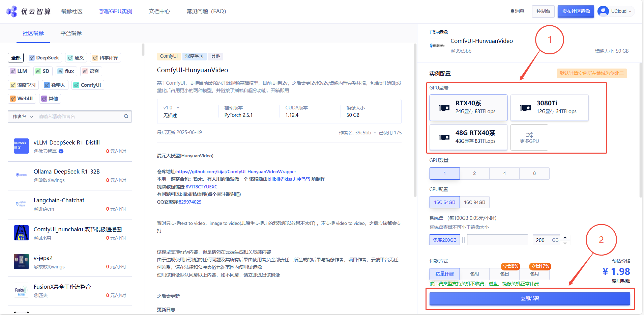Open the QQ group 829974025 link

pos(190,202)
